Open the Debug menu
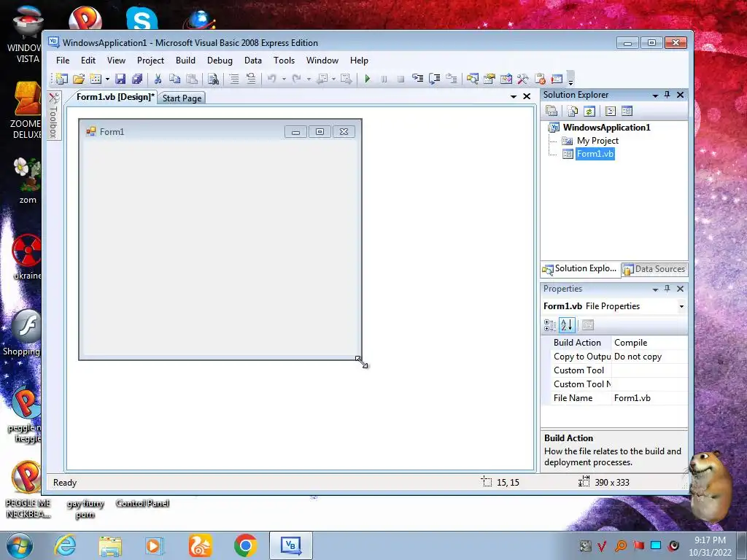Screen dimensions: 747x560 220,61
